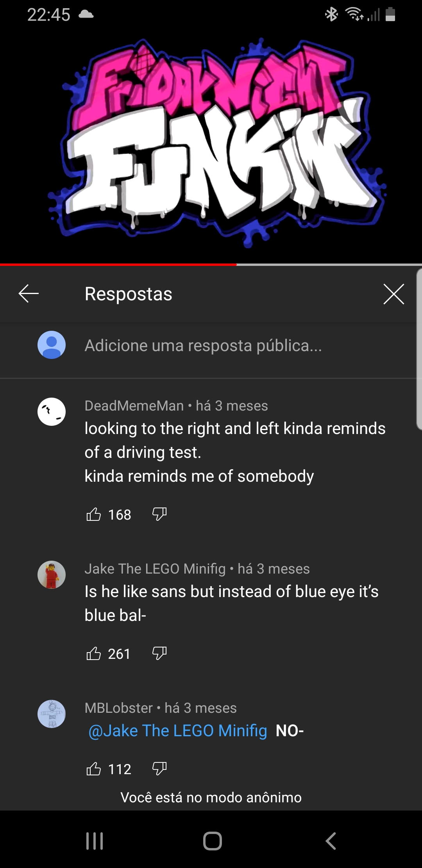Open Jake The LEGO Minifig's avatar

52,575
